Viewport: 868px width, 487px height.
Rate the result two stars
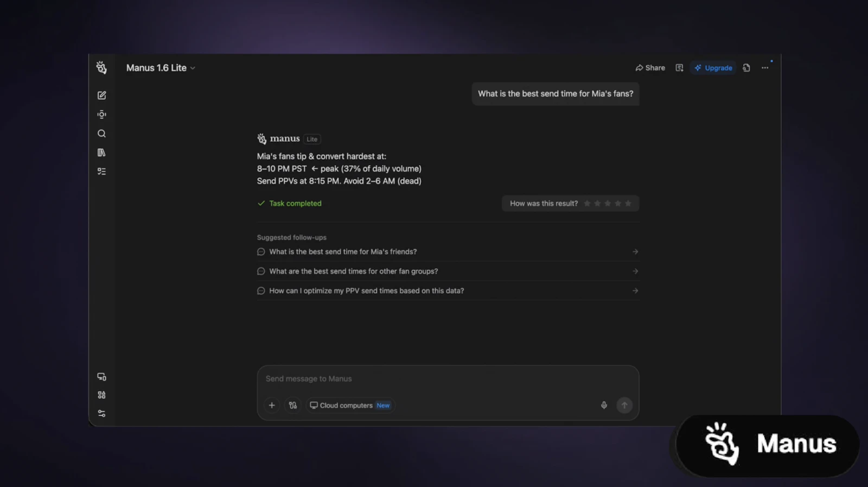point(597,204)
